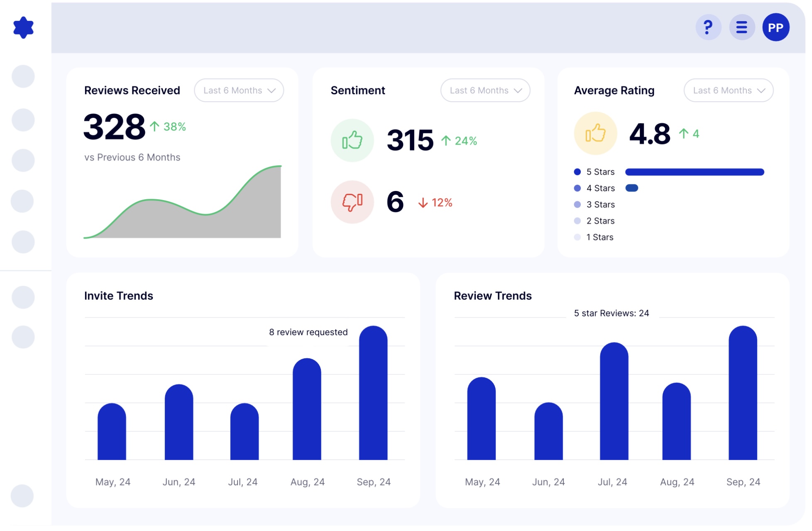Image resolution: width=812 pixels, height=531 pixels.
Task: Open the hamburger menu icon
Action: coord(741,27)
